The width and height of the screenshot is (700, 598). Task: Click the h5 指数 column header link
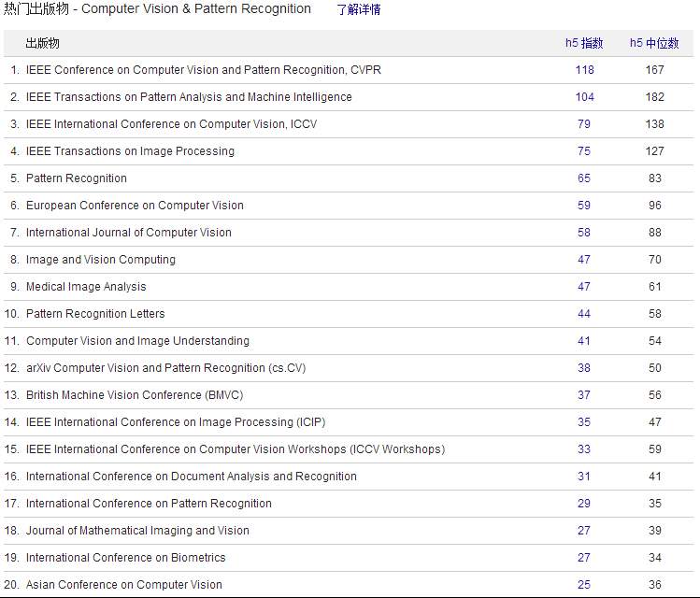pyautogui.click(x=584, y=43)
